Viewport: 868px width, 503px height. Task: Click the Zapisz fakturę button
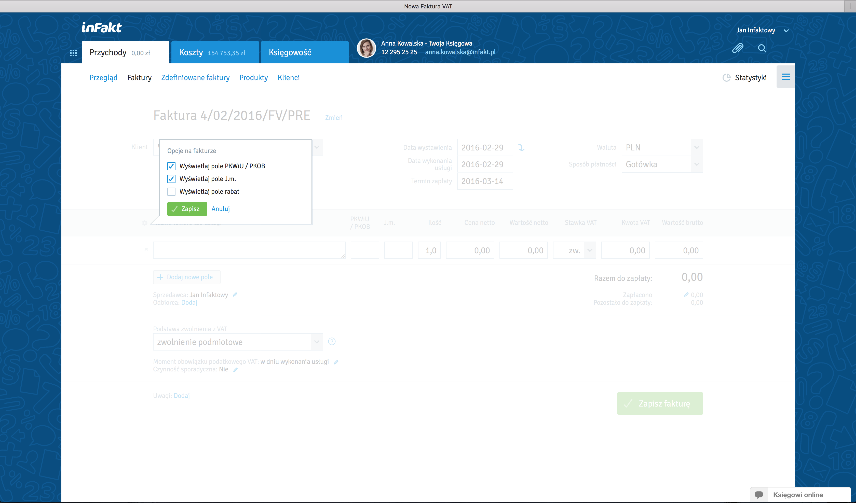pos(660,403)
